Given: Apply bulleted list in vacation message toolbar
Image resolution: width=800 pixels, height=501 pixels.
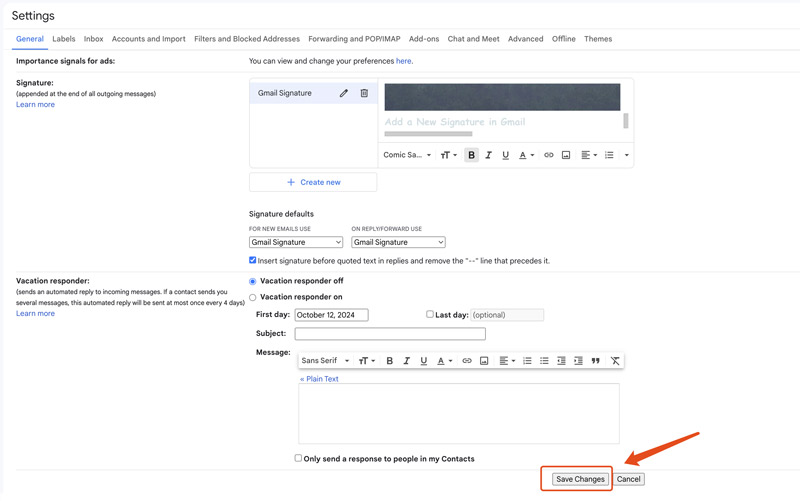Looking at the screenshot, I should [x=544, y=361].
